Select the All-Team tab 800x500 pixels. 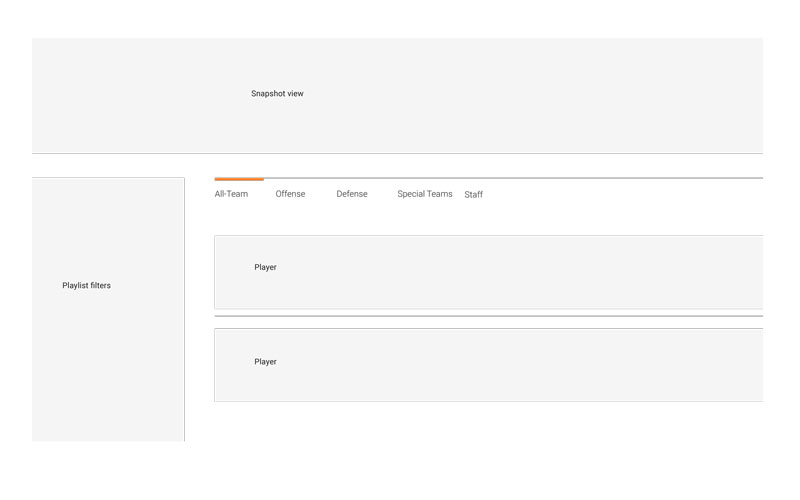click(231, 194)
